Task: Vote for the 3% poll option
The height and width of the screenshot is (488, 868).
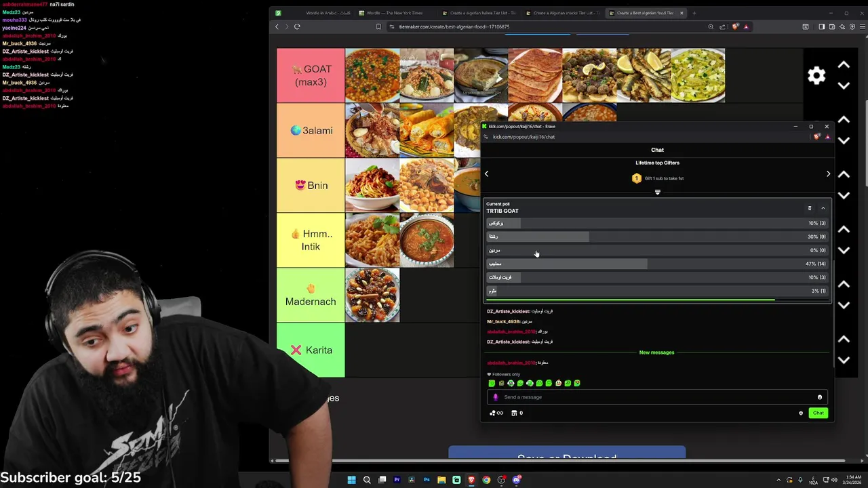Action: tap(656, 291)
